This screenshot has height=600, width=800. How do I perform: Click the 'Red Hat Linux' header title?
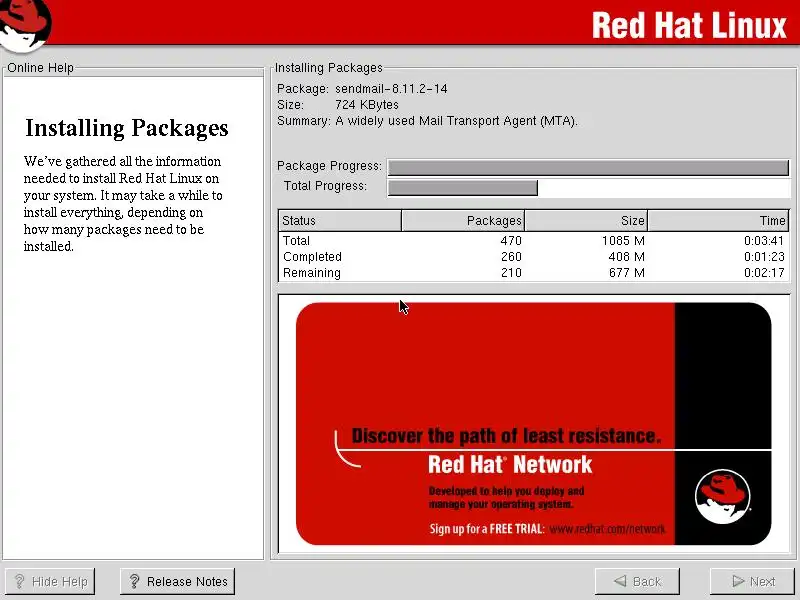click(689, 26)
